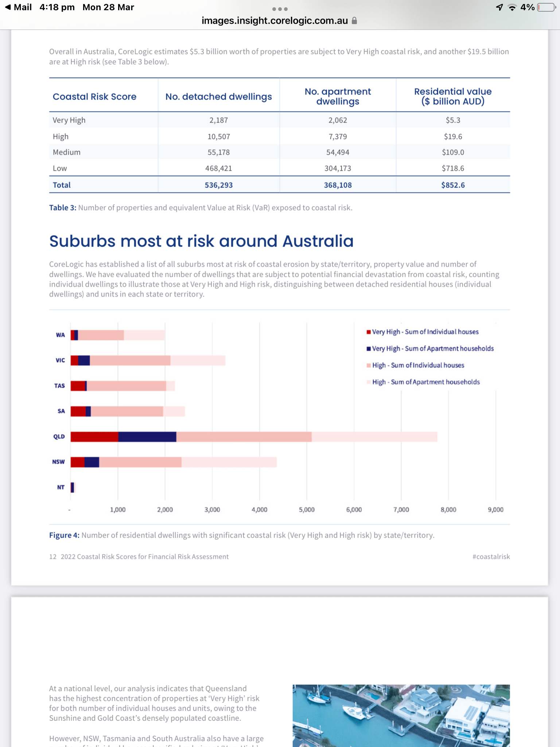Screen dimensions: 560x747
Task: Click the status bar clock time
Action: (57, 7)
